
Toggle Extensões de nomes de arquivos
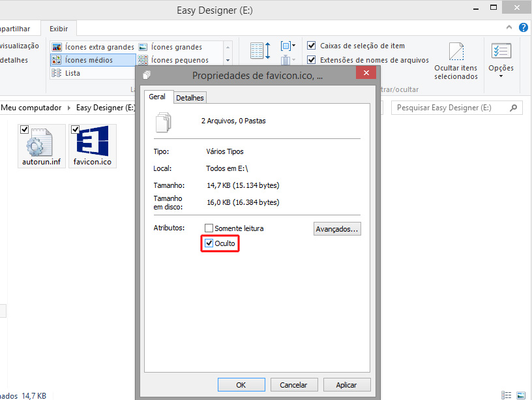click(x=312, y=60)
